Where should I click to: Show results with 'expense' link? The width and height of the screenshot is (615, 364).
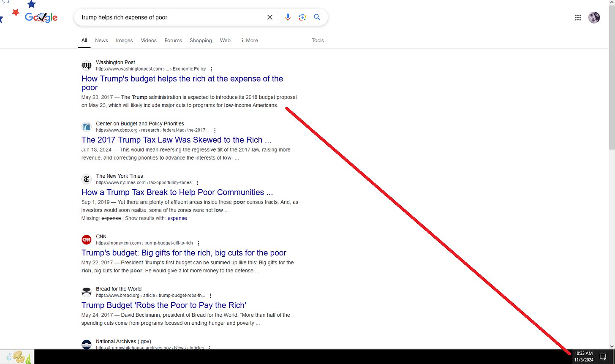click(177, 218)
